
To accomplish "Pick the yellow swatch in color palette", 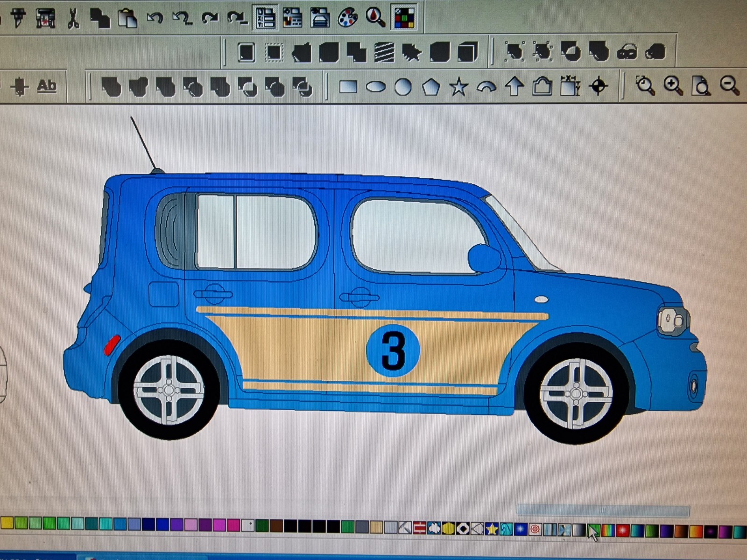I will point(7,523).
